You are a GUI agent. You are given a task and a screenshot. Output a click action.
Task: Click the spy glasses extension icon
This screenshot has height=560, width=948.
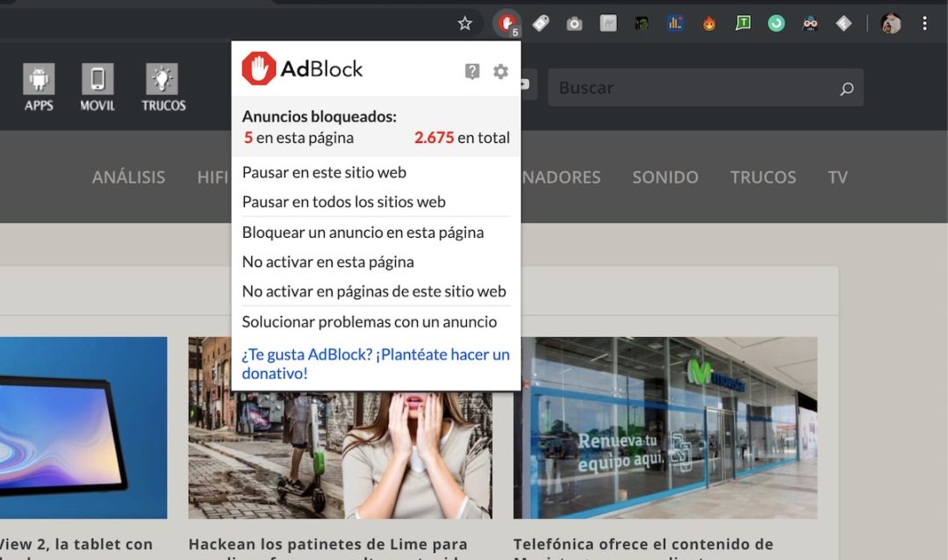click(x=810, y=24)
